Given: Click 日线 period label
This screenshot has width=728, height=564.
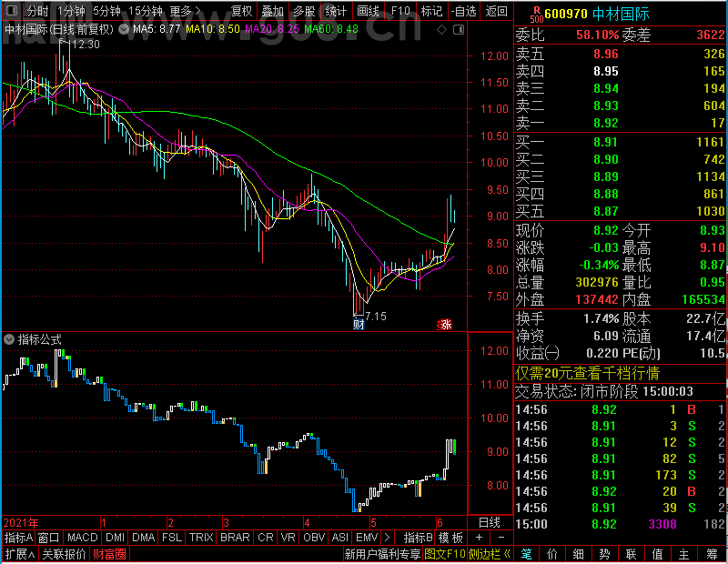Looking at the screenshot, I should click(490, 523).
